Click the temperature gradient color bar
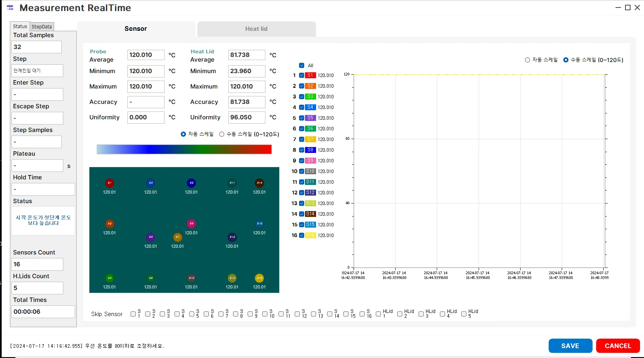 tap(184, 149)
